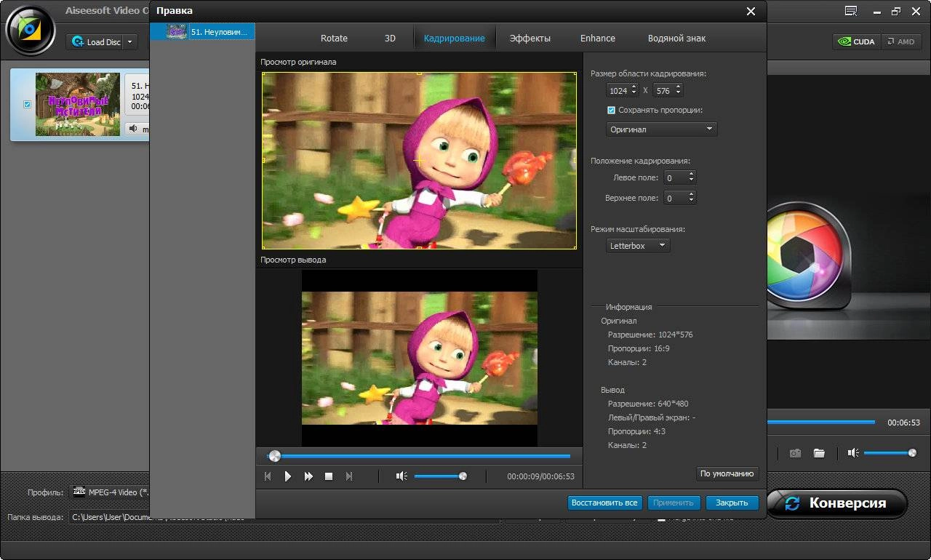Open the Водяной знак tab
This screenshot has height=560, width=931.
pos(676,38)
